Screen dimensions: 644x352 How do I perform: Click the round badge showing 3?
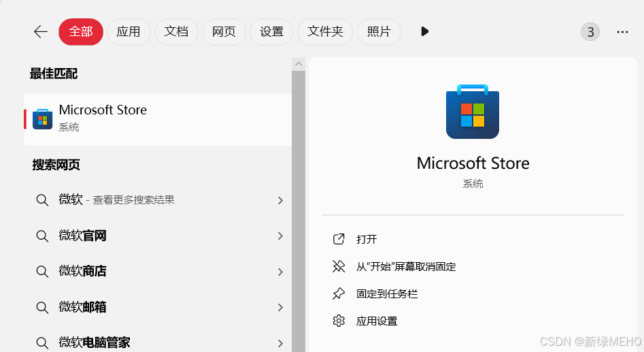[590, 32]
